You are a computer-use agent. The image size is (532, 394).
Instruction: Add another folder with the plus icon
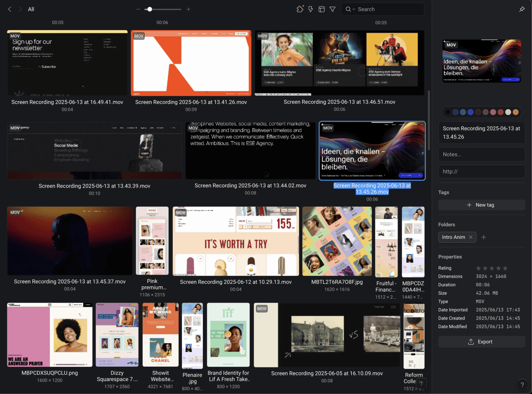point(484,237)
